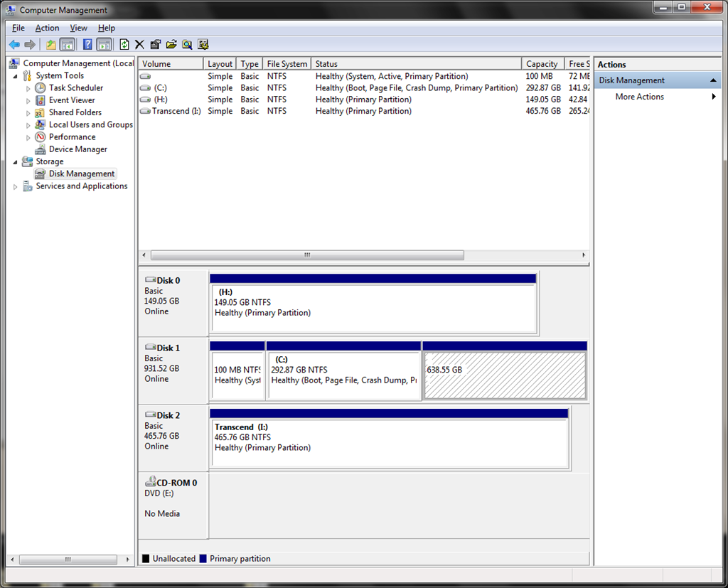Click the Refresh toolbar icon
728x588 pixels.
pos(124,45)
